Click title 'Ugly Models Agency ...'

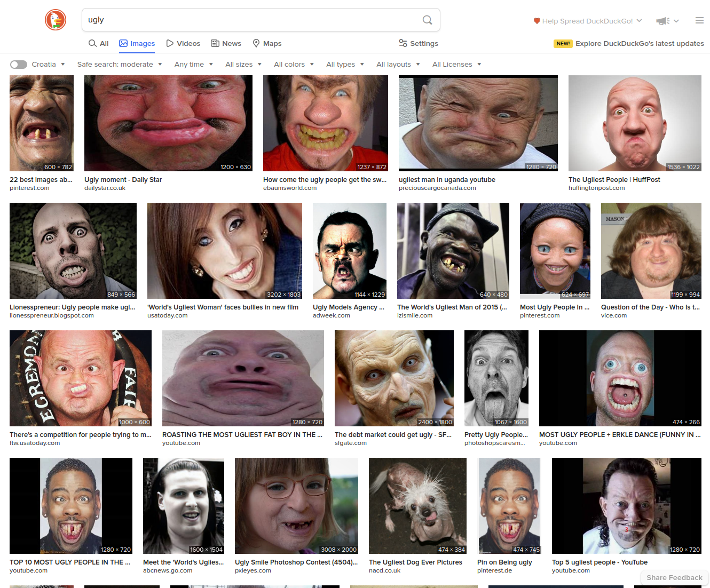[x=349, y=307]
